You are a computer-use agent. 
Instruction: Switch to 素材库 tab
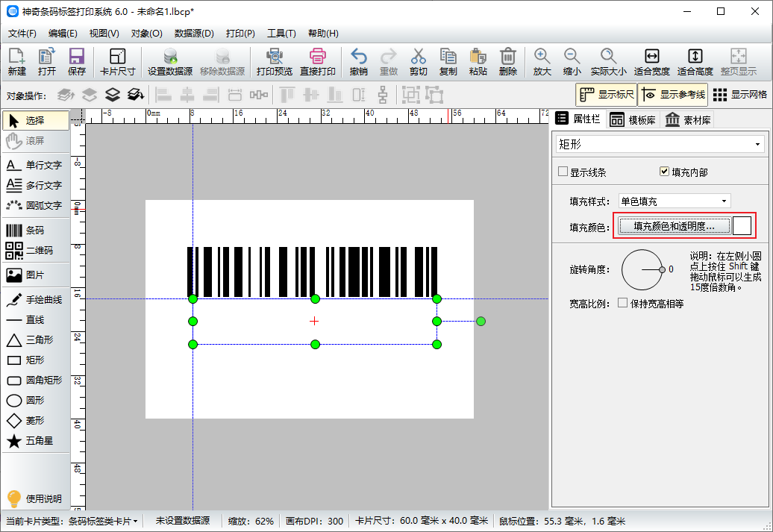(x=688, y=120)
